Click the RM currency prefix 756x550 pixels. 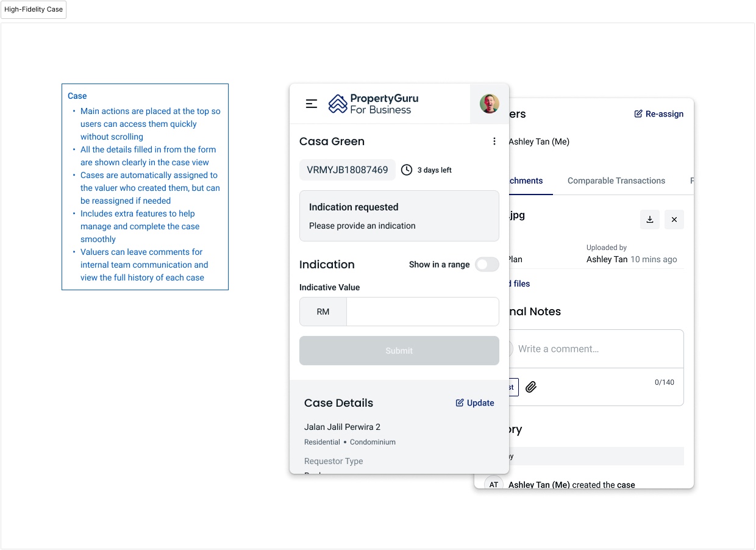point(323,312)
